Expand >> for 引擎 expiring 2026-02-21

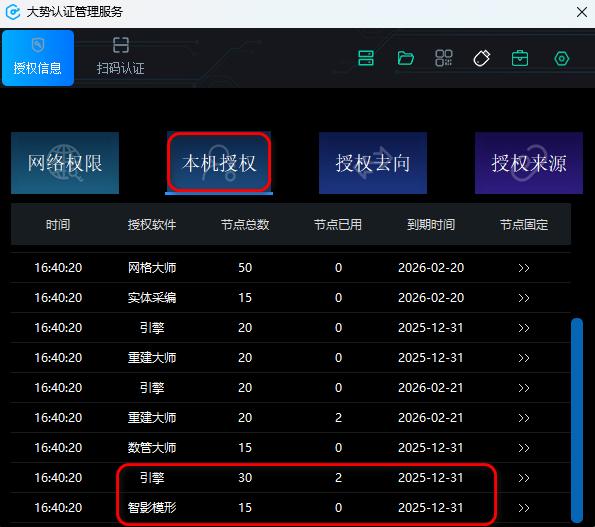click(524, 388)
